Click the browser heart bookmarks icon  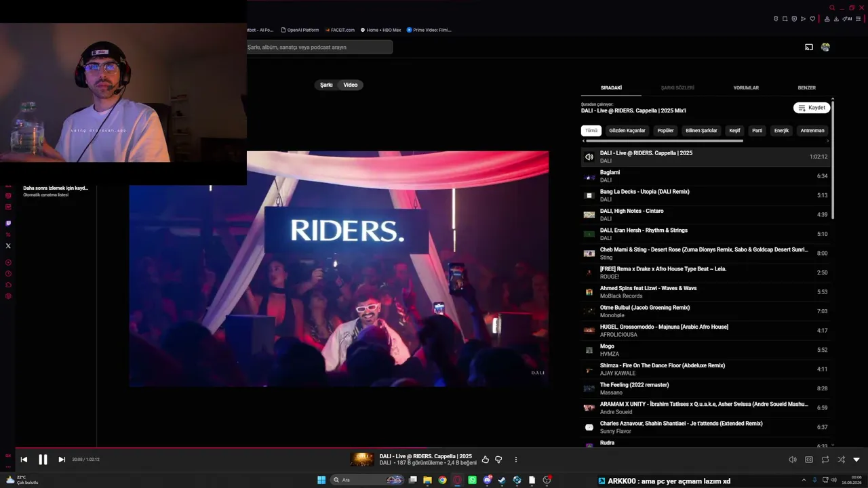[812, 19]
